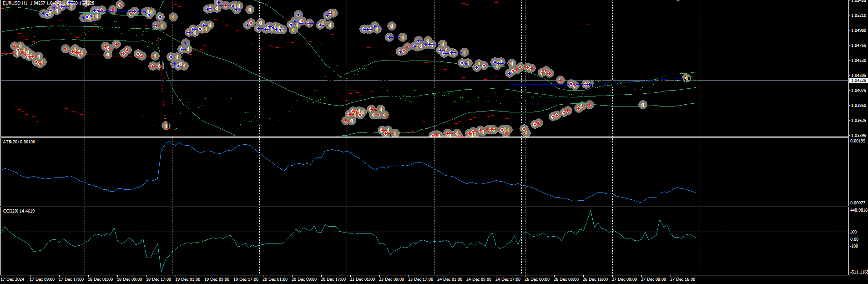Click the ATR scale minimum 0.00077
The image size is (868, 284).
pos(858,203)
